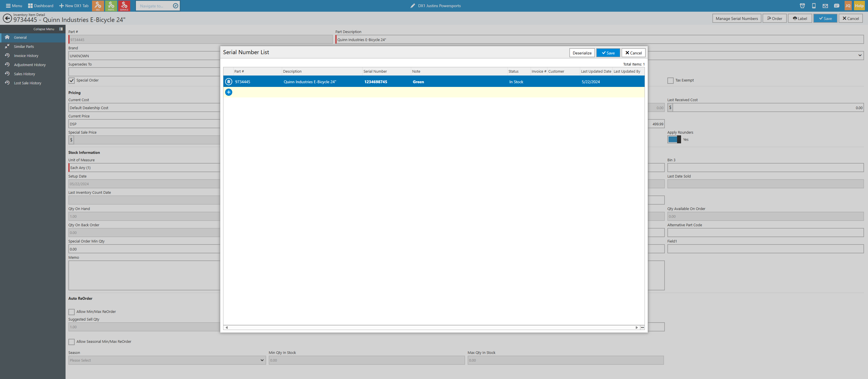Click the Manage Serial Numbers button
The image size is (868, 379).
(x=737, y=19)
